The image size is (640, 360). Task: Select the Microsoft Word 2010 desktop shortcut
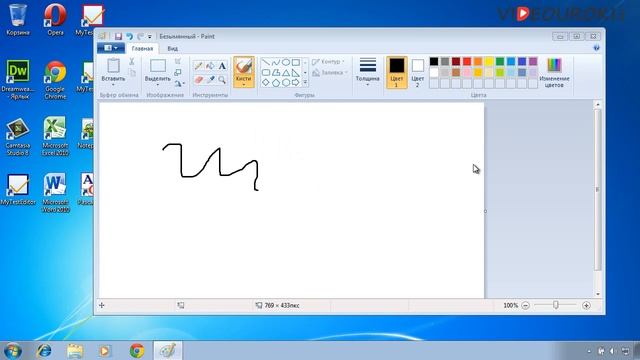[x=55, y=193]
